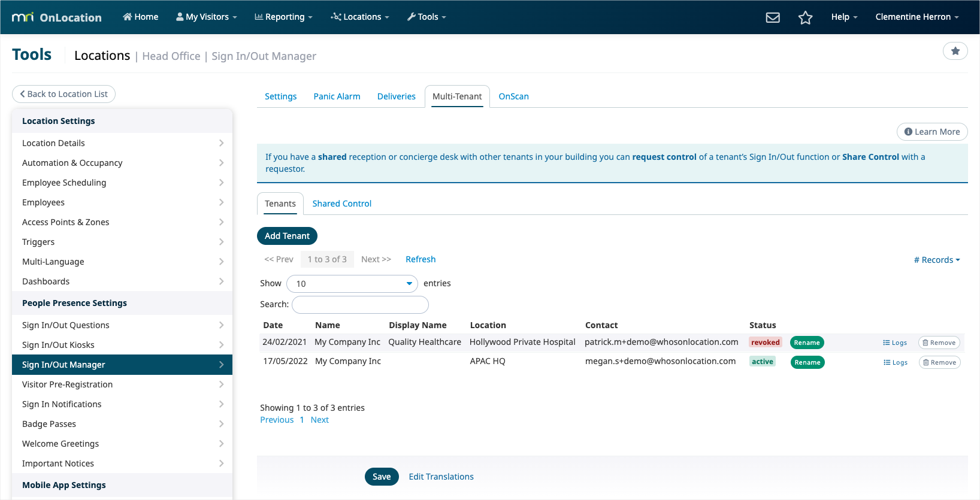Open Clementine Herron user menu
This screenshot has width=980, height=500.
(917, 17)
